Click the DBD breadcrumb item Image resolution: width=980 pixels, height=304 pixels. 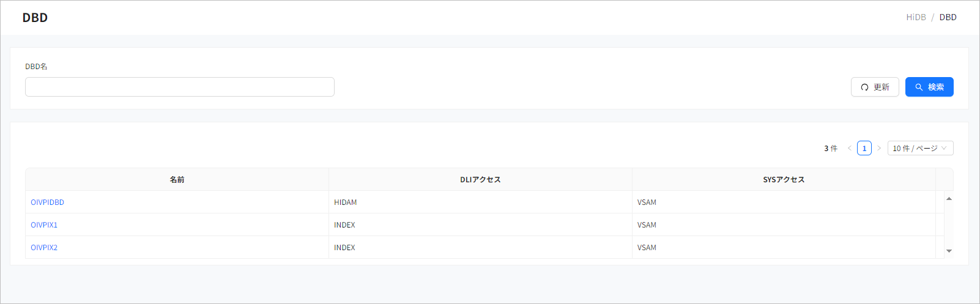point(948,17)
